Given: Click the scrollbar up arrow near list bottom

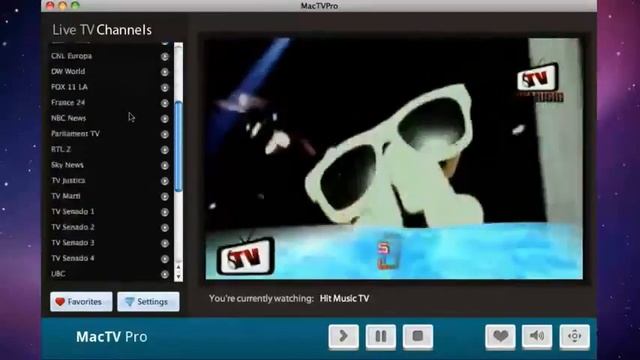Looking at the screenshot, I should [x=178, y=267].
